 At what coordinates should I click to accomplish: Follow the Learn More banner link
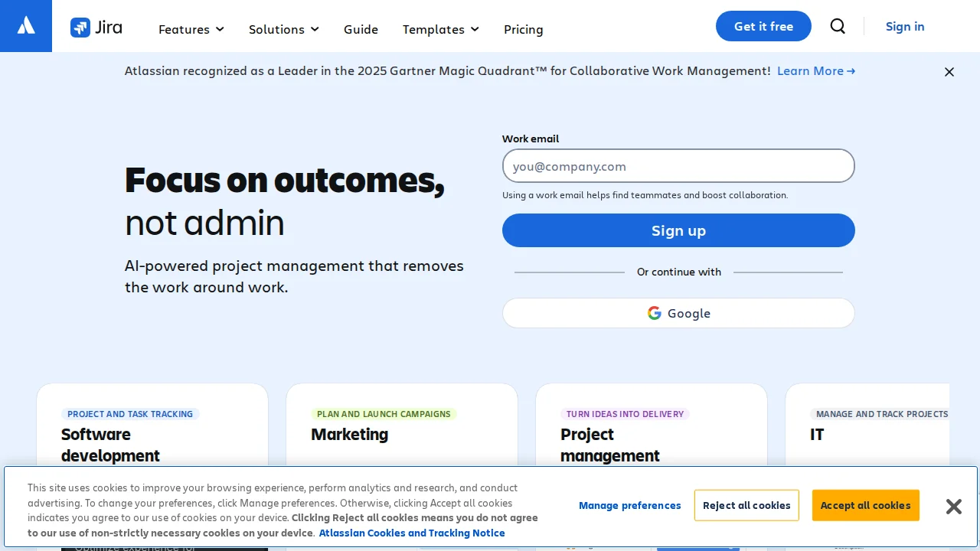click(x=816, y=70)
